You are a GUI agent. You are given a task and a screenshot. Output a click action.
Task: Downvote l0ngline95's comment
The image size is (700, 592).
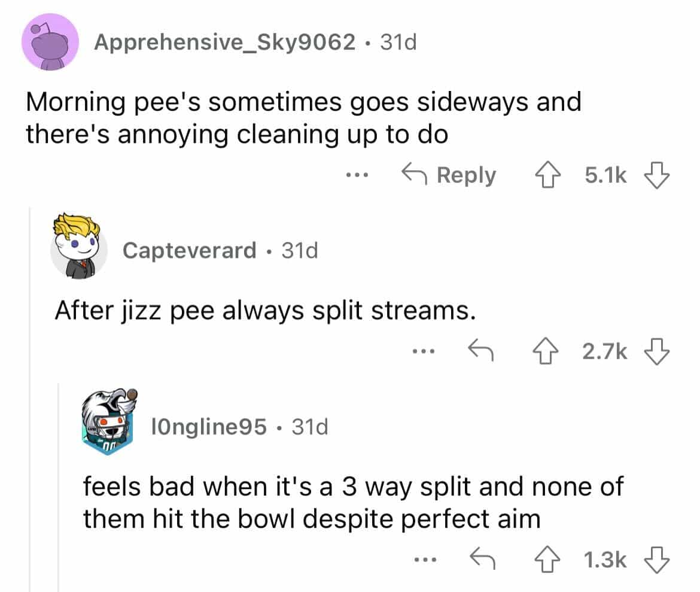coord(656,560)
